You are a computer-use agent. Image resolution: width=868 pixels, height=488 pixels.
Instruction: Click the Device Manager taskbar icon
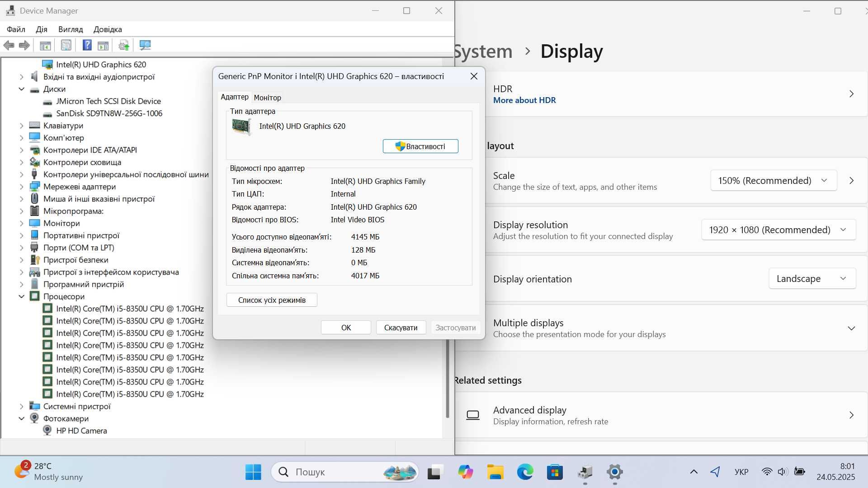tap(585, 472)
